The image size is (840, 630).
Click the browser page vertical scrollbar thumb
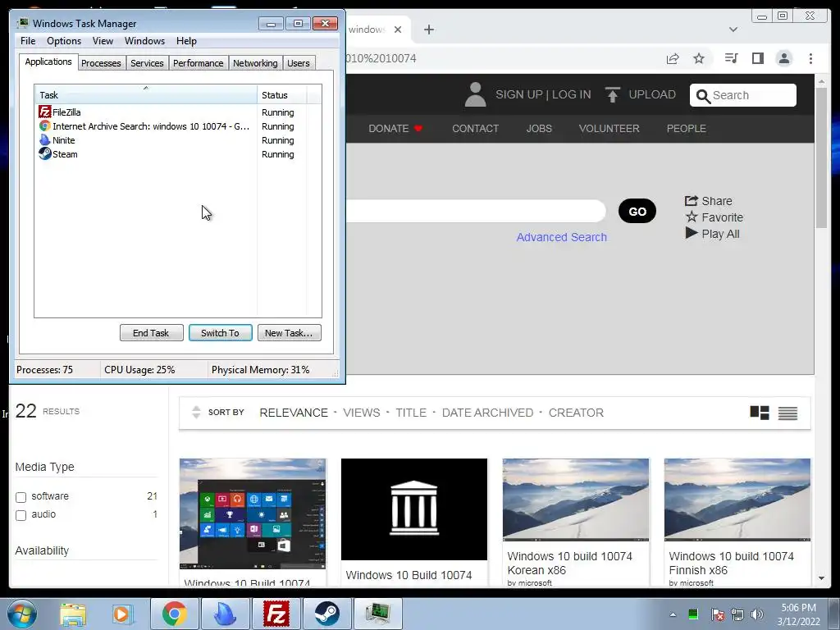pos(821,158)
